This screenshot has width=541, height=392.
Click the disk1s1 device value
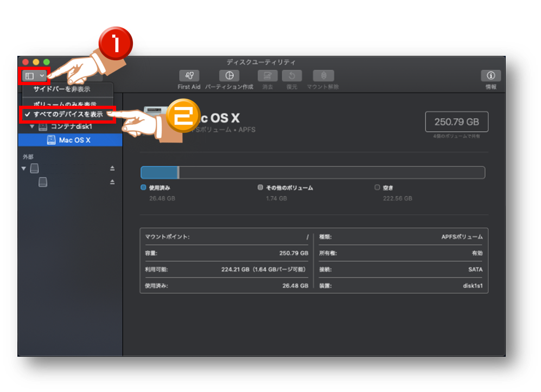(x=473, y=286)
